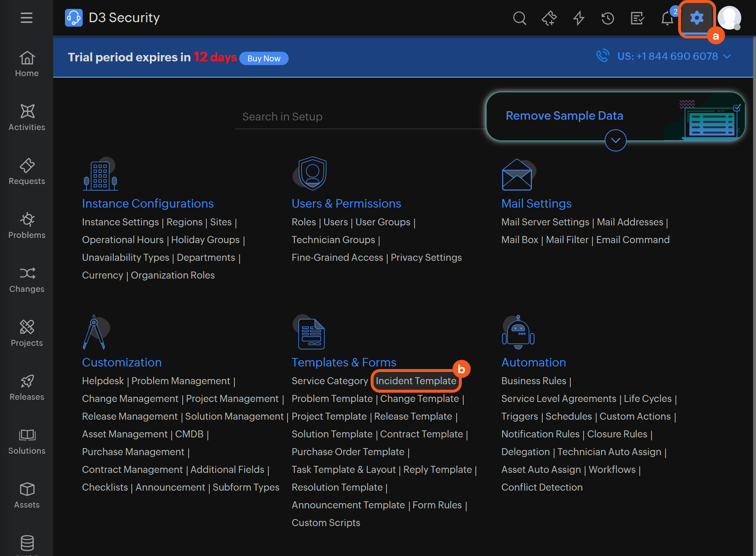Open Releases from the sidebar
Screen dimensions: 756x556
pos(27,387)
